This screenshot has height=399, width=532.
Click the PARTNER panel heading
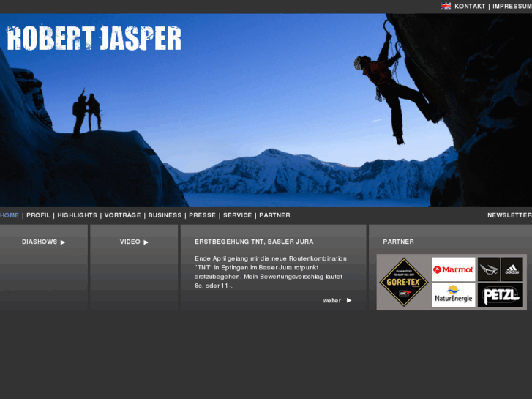tap(398, 242)
